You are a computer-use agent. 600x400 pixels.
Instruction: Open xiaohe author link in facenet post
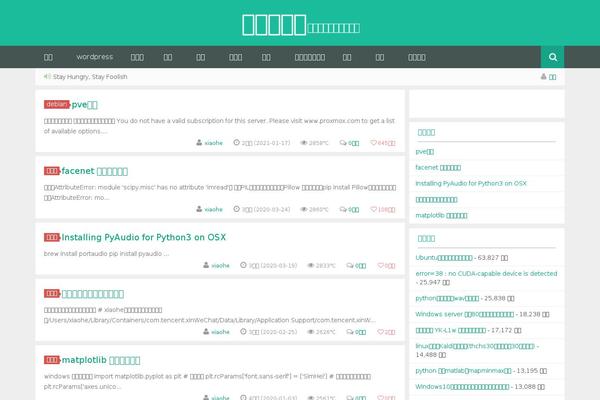pyautogui.click(x=214, y=209)
